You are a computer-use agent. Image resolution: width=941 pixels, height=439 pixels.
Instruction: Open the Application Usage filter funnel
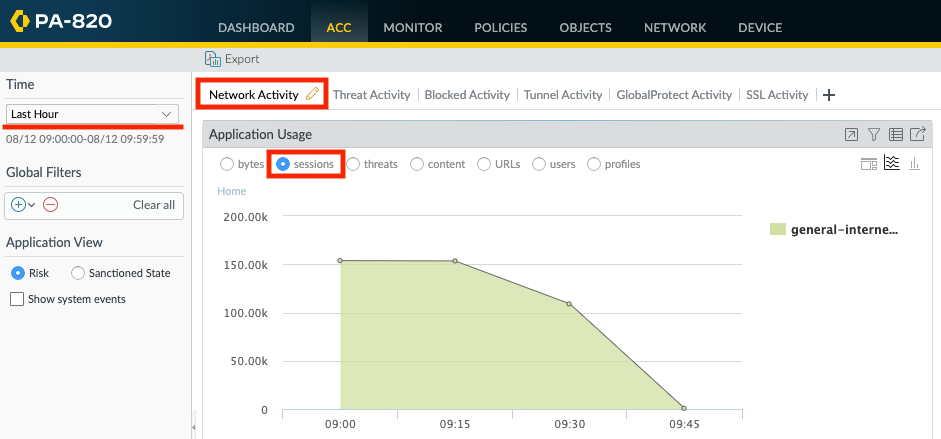click(873, 134)
